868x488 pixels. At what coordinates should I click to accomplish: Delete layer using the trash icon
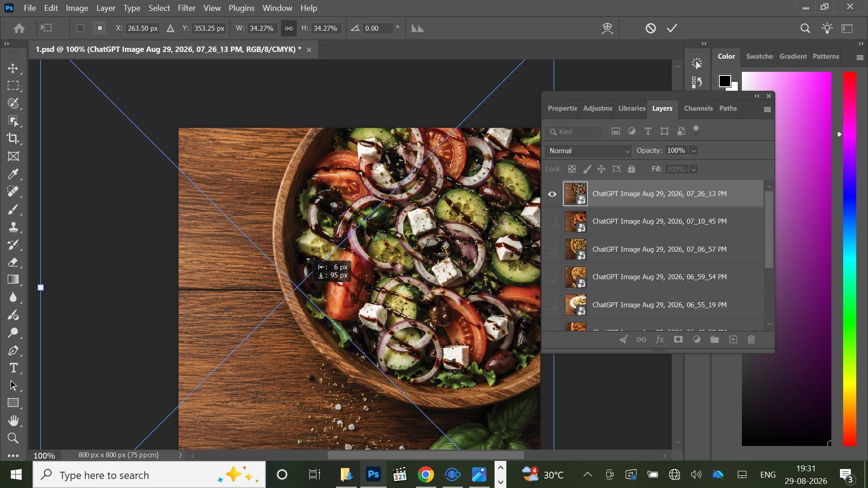(751, 339)
